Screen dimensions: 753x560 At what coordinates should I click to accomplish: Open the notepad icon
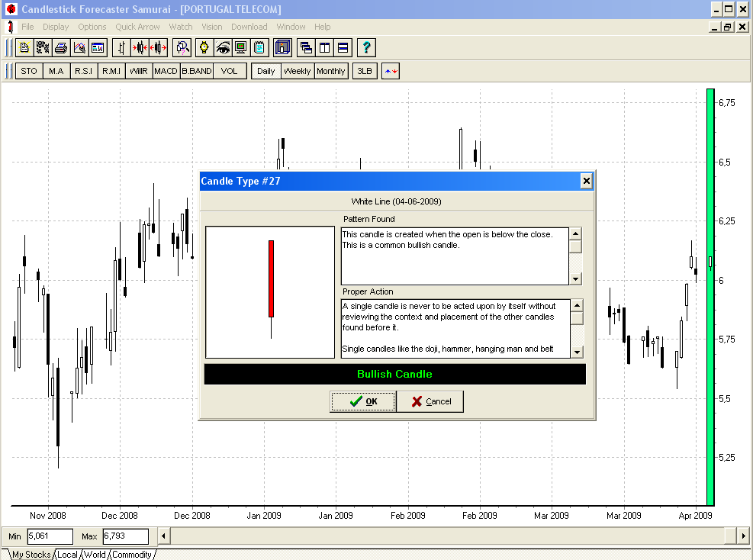(x=259, y=47)
